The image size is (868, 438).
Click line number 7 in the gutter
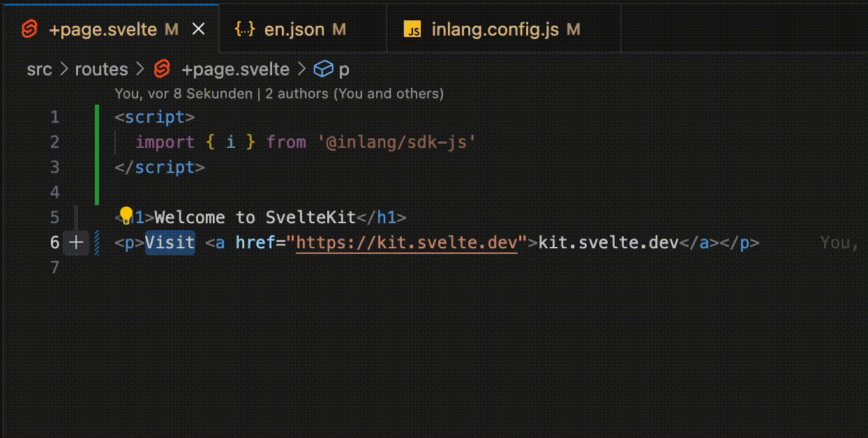pos(54,268)
